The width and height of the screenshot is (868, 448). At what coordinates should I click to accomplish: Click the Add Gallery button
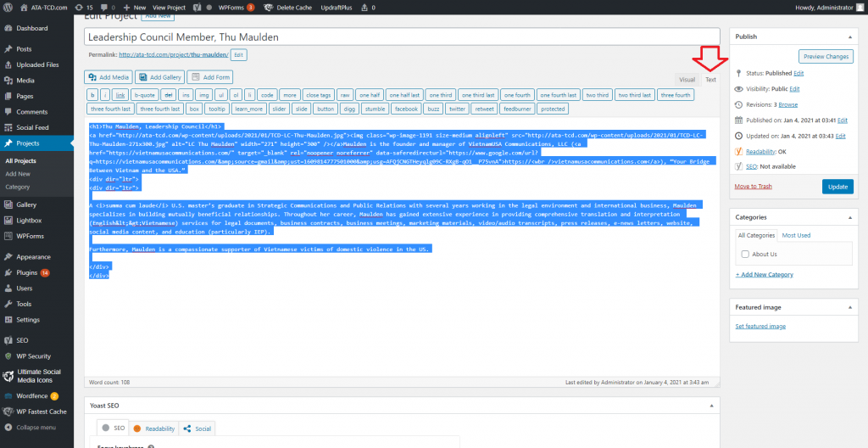coord(160,77)
